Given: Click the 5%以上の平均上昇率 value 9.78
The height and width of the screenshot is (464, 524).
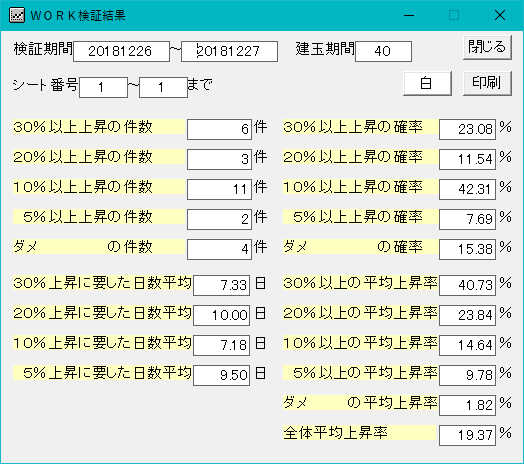Looking at the screenshot, I should point(467,375).
